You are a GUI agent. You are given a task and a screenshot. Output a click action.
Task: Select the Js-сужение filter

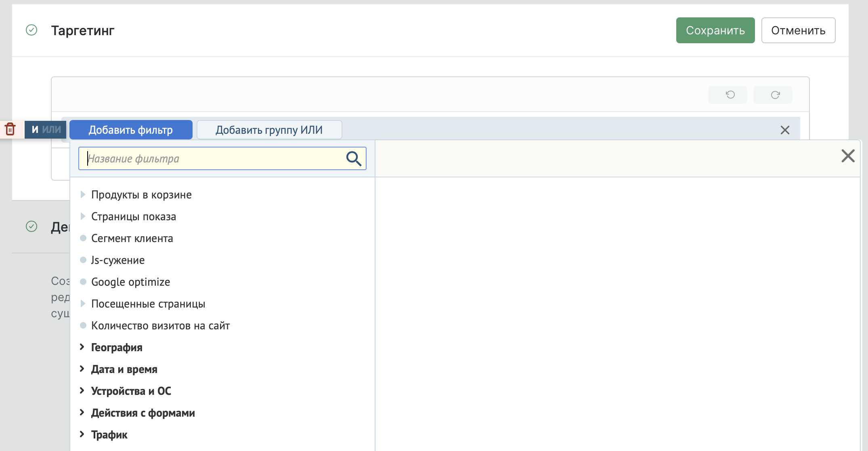coord(118,260)
